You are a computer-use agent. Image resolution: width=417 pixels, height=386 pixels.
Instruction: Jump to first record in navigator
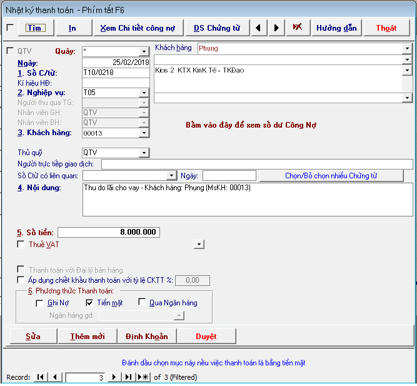coord(40,377)
